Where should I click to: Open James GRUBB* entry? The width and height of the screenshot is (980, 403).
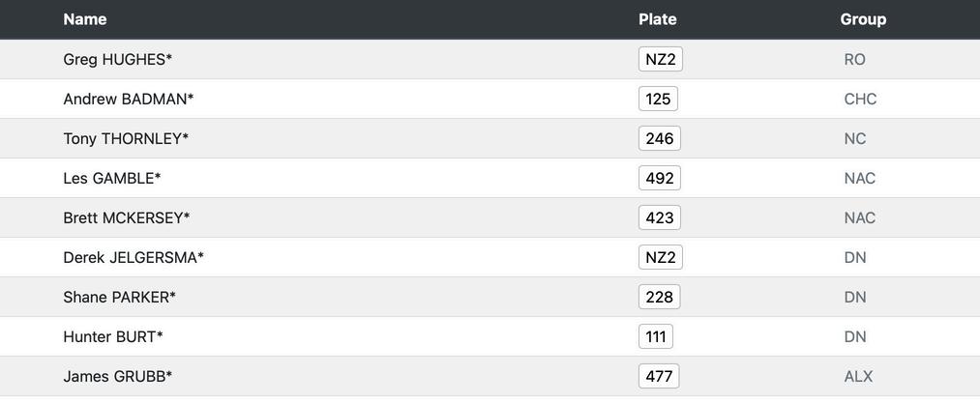tap(117, 377)
